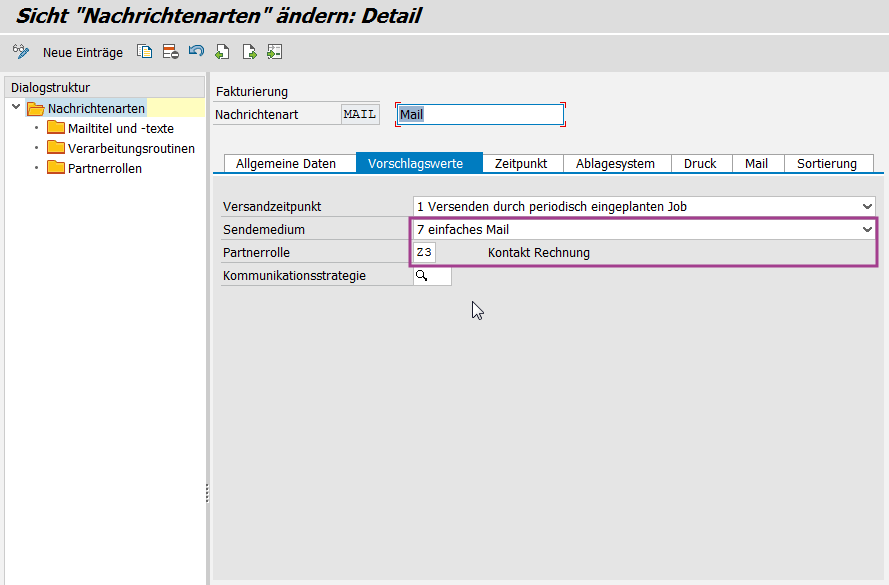Click the Delete entry toolbar icon

click(x=170, y=52)
